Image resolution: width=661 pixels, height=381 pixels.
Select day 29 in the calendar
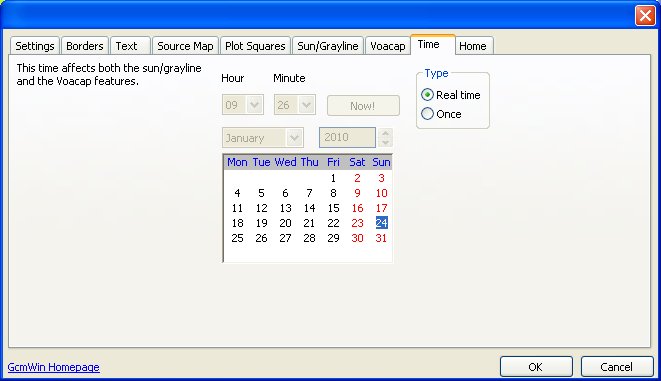333,238
